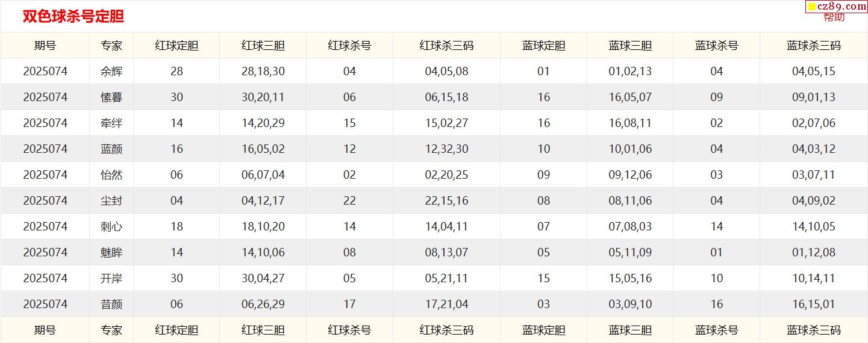The height and width of the screenshot is (343, 868).
Task: Click the 专家 column header at top
Action: click(x=111, y=45)
